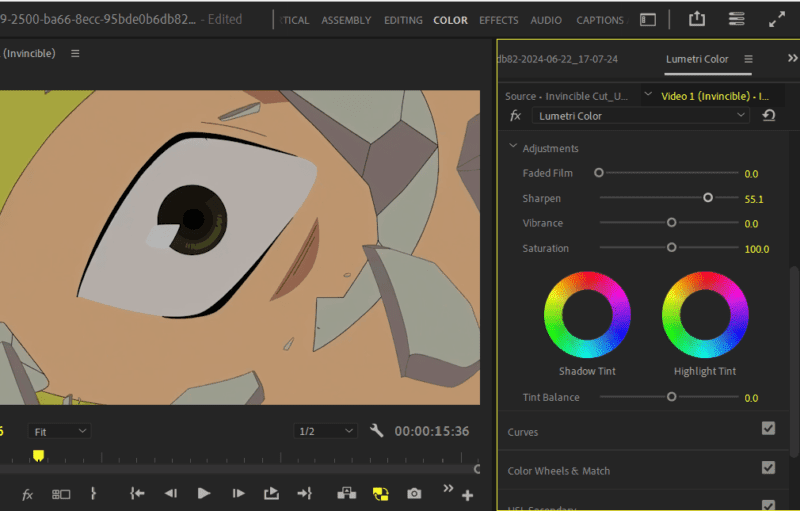Image resolution: width=800 pixels, height=511 pixels.
Task: Open the Fit zoom level dropdown
Action: [x=59, y=431]
